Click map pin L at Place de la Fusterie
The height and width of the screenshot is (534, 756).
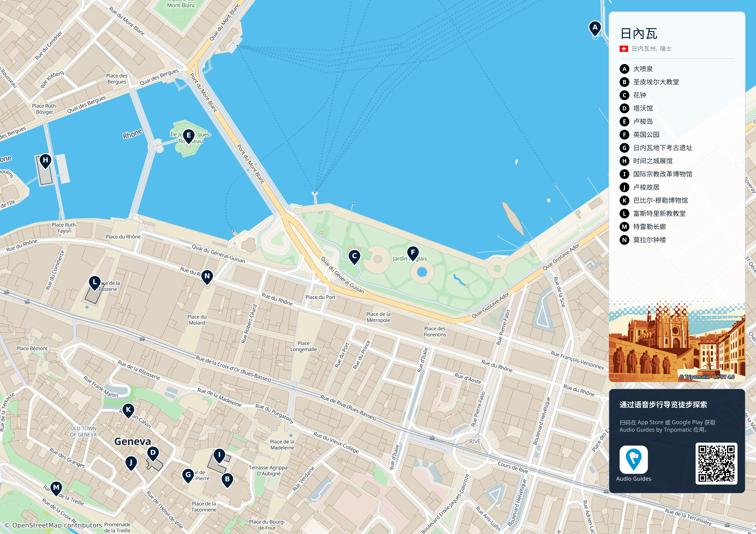[95, 283]
